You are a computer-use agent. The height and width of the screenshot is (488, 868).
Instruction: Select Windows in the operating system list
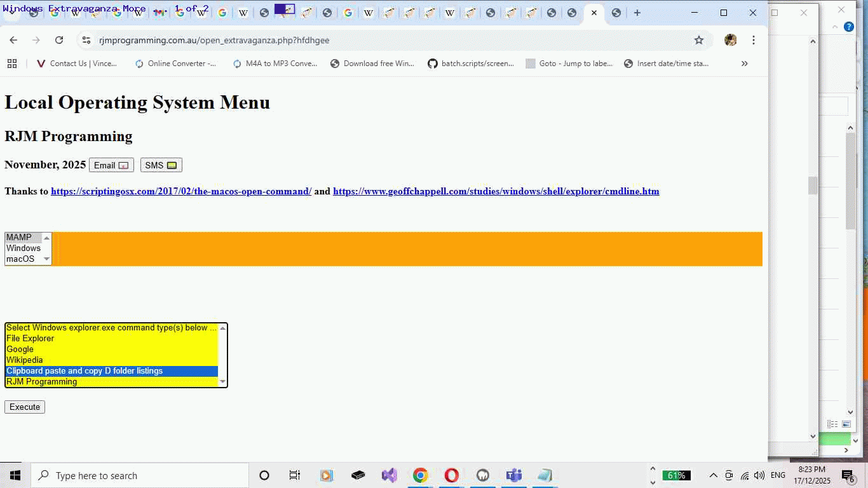click(24, 248)
